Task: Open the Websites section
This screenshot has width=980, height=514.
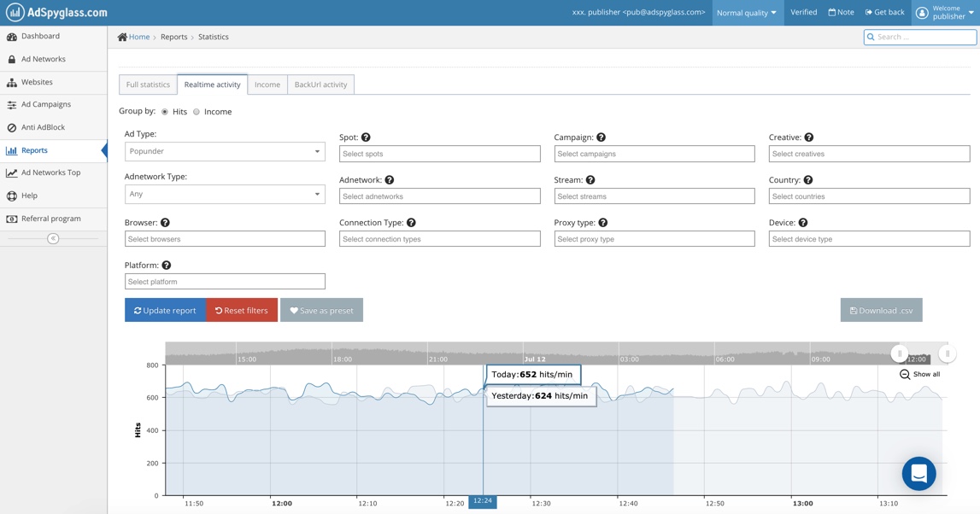Action: [36, 82]
